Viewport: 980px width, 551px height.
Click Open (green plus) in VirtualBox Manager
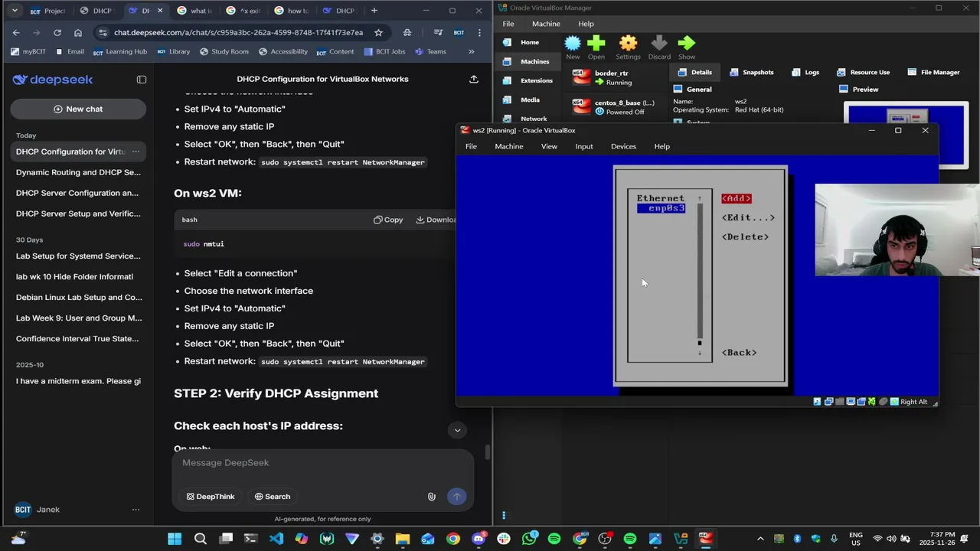point(596,47)
